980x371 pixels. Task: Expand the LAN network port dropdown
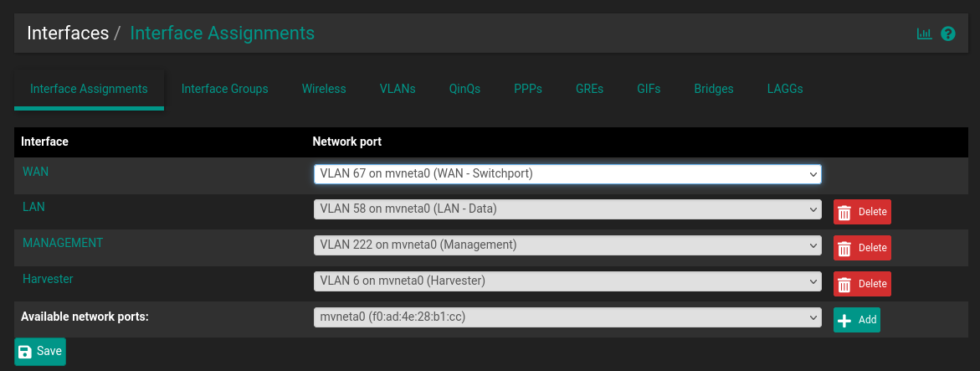point(567,209)
